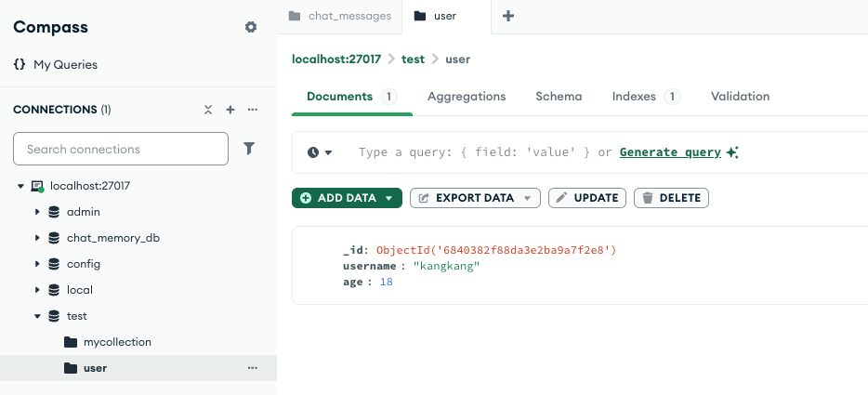Click the _id field name
This screenshot has height=395, width=868.
[x=354, y=250]
